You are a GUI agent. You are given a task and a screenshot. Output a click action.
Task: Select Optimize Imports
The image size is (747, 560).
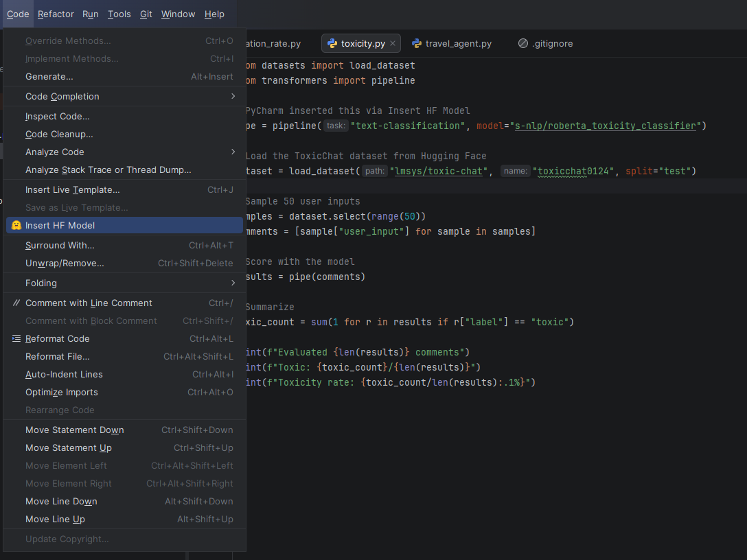(125, 393)
